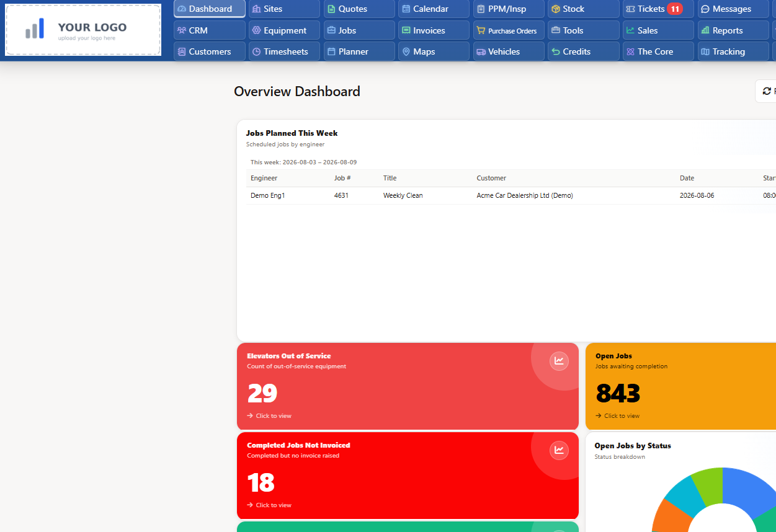
Task: Open the Tools section
Action: click(583, 30)
